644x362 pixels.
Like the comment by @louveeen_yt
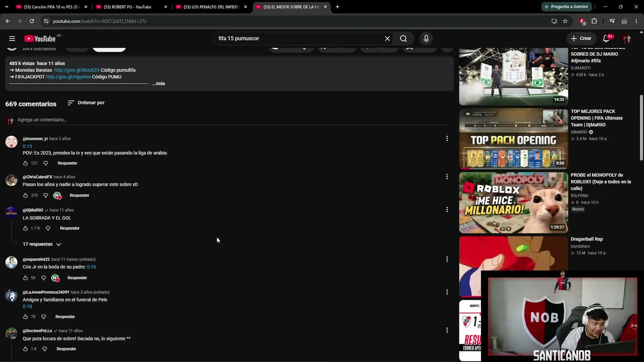(25, 163)
